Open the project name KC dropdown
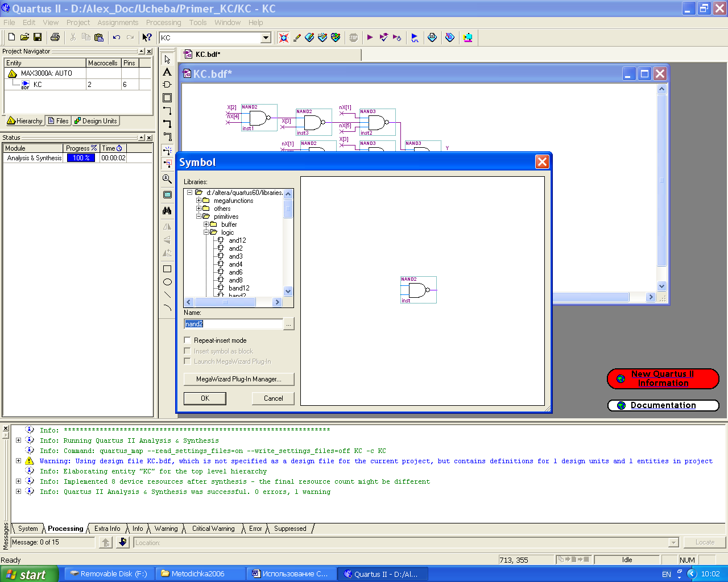728x582 pixels. (266, 38)
